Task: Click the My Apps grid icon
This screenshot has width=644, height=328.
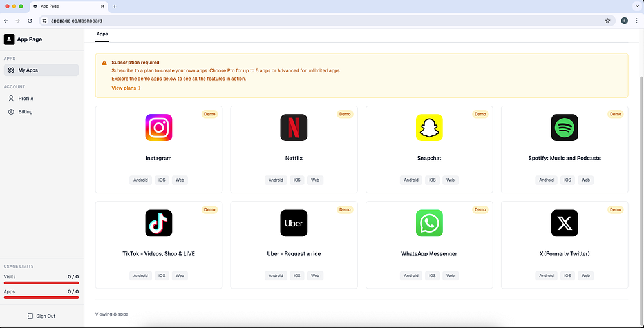Action: coord(11,70)
